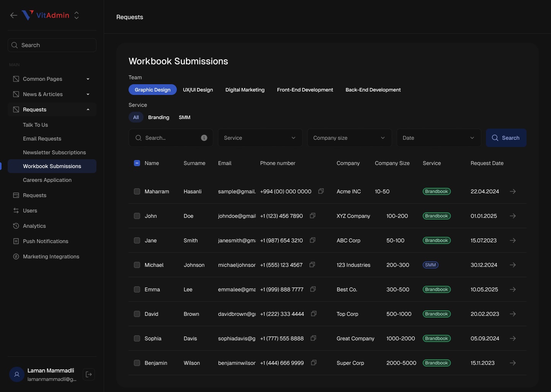Switch to the UX/UI Design team tab

tap(198, 90)
